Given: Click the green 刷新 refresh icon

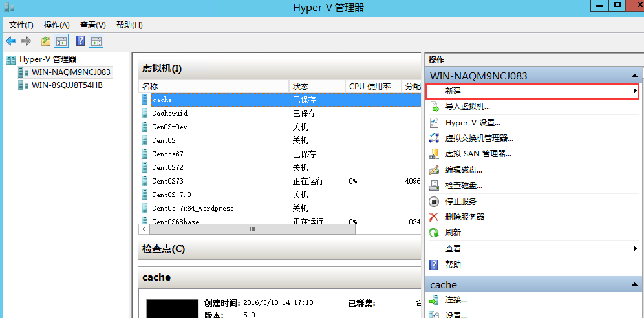Looking at the screenshot, I should 434,233.
